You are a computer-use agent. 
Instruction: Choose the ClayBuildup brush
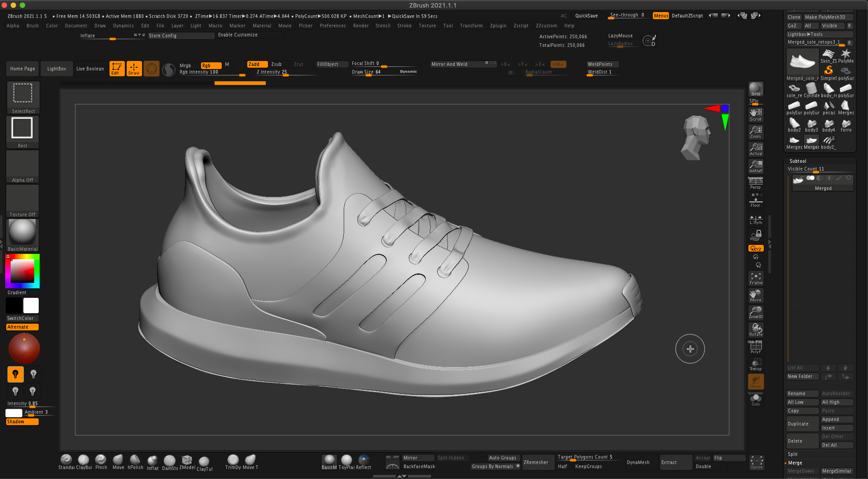[x=84, y=462]
